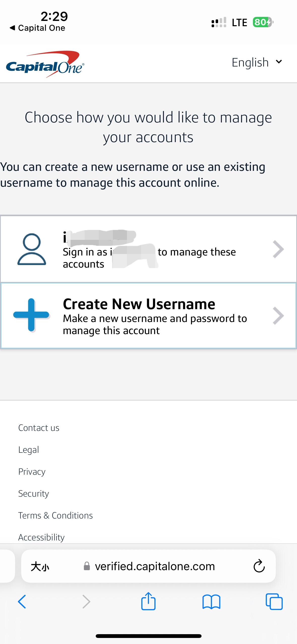The image size is (297, 644).
Task: Open the Accessibility link
Action: coord(42,537)
